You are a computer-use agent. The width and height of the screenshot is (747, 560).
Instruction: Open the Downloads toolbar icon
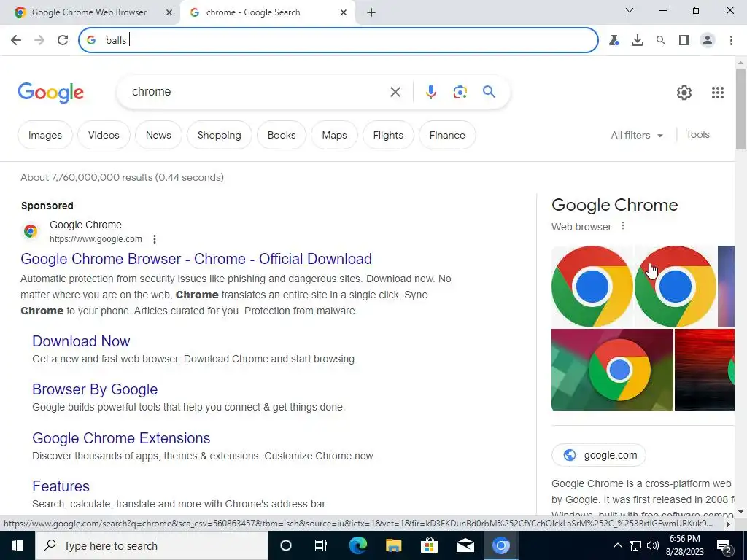pos(638,41)
